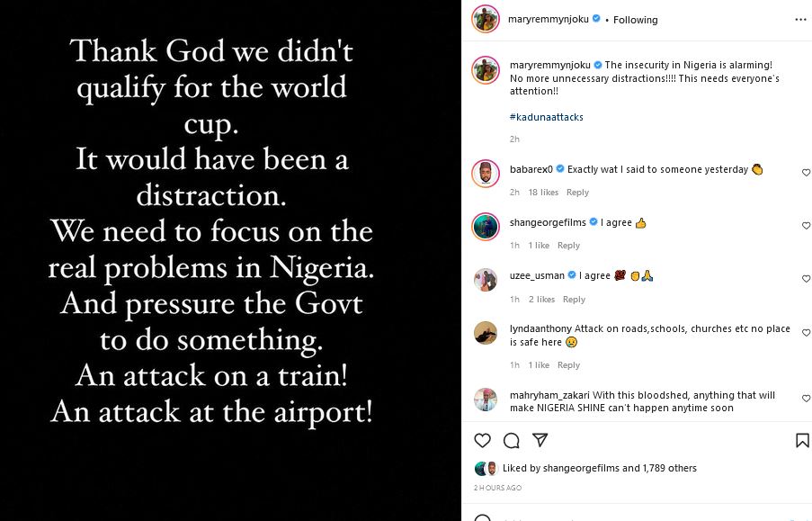Like the post with the heart icon
Image resolution: width=812 pixels, height=521 pixels.
coord(483,440)
